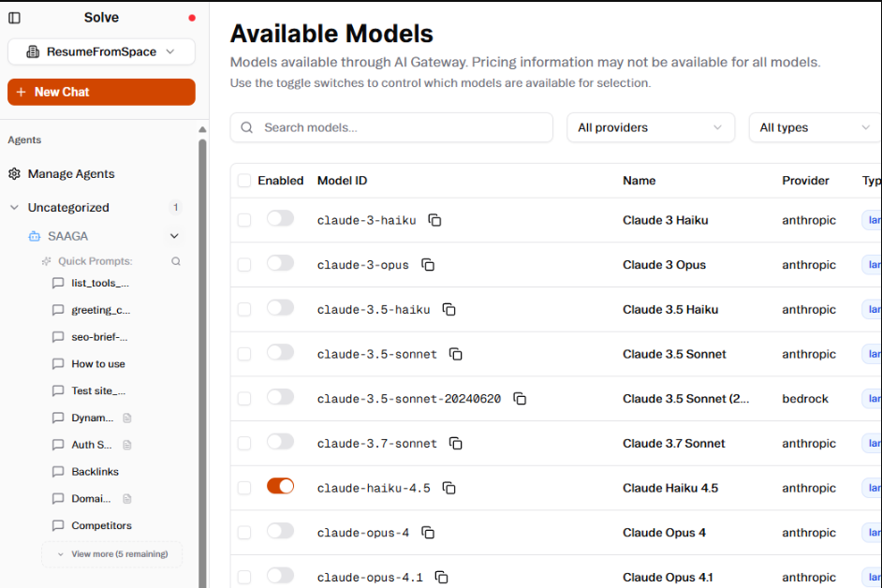Collapse the Uncategorized group
The image size is (882, 588).
pos(13,207)
